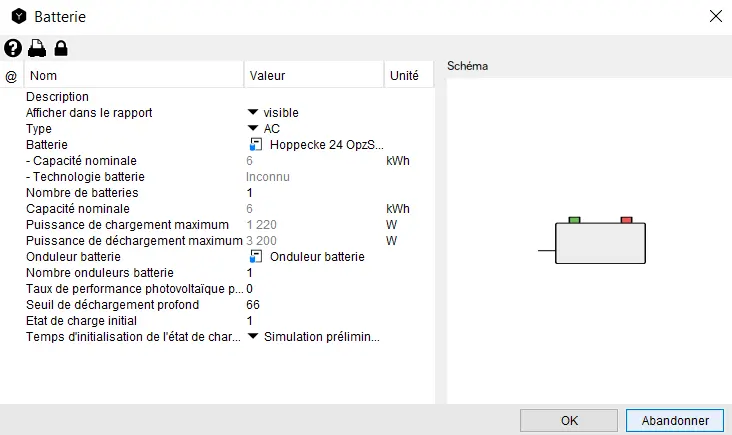The height and width of the screenshot is (435, 732).
Task: Click the lock icon in toolbar
Action: click(61, 48)
